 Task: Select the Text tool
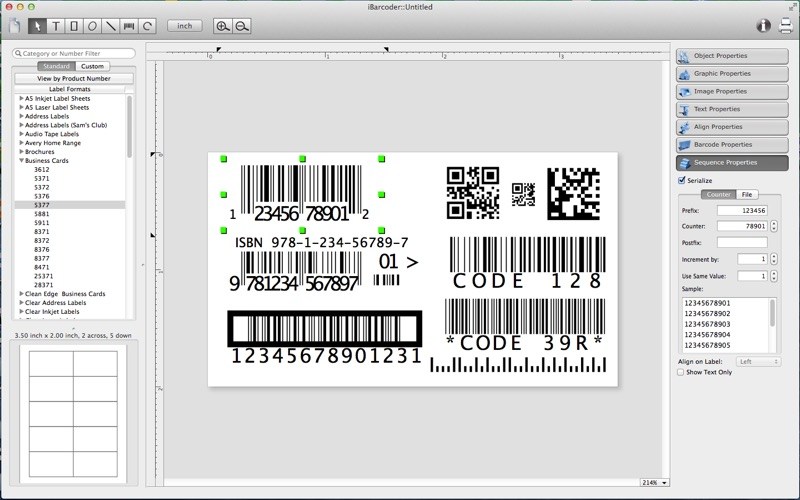tap(56, 25)
